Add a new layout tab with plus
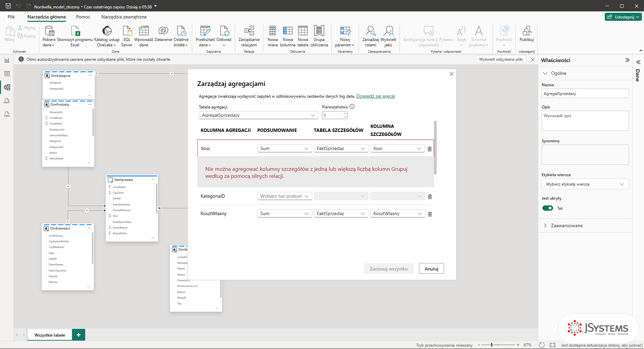This screenshot has width=644, height=349. [78, 335]
